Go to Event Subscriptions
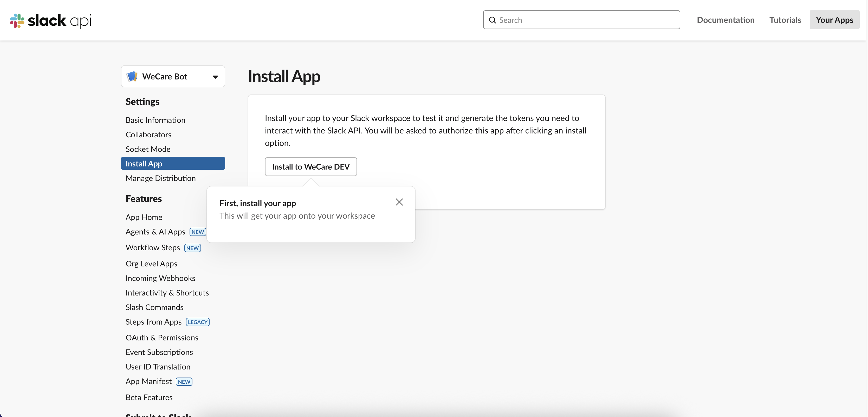The image size is (868, 417). pos(159,352)
